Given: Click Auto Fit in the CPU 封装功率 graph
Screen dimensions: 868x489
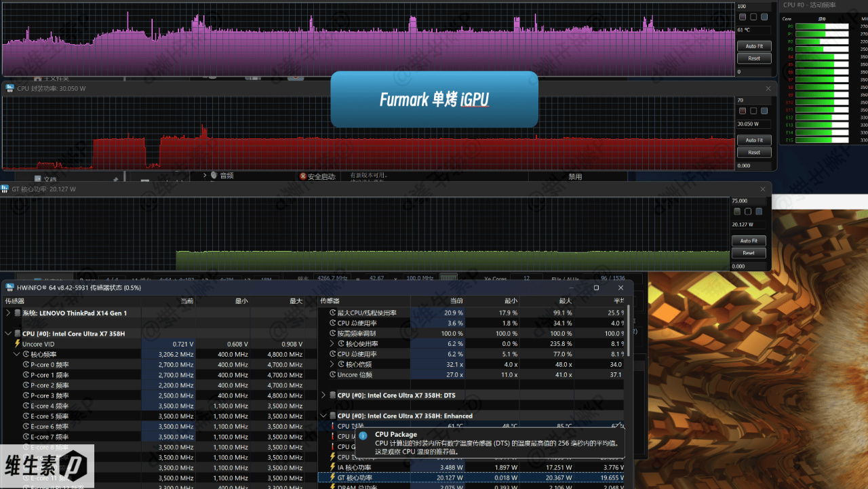Looking at the screenshot, I should point(754,140).
